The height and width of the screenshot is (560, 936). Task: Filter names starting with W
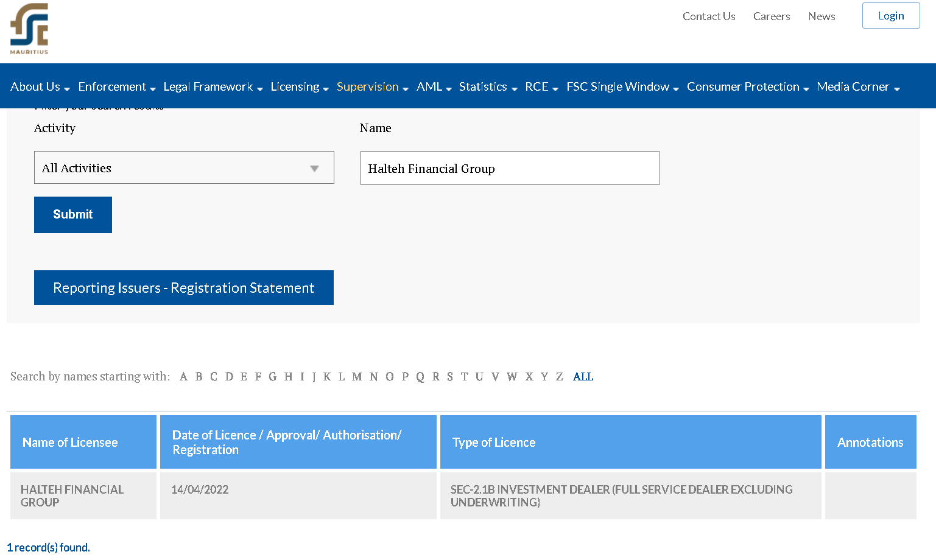[512, 377]
